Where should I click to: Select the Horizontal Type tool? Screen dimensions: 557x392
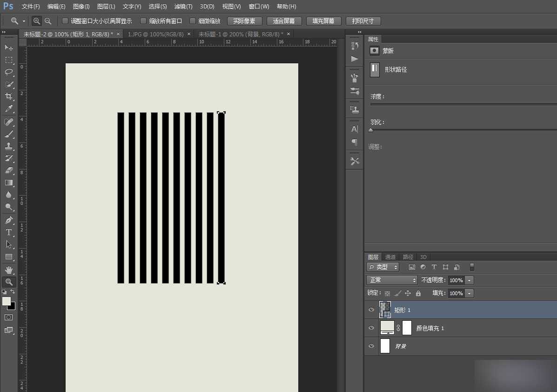click(9, 232)
